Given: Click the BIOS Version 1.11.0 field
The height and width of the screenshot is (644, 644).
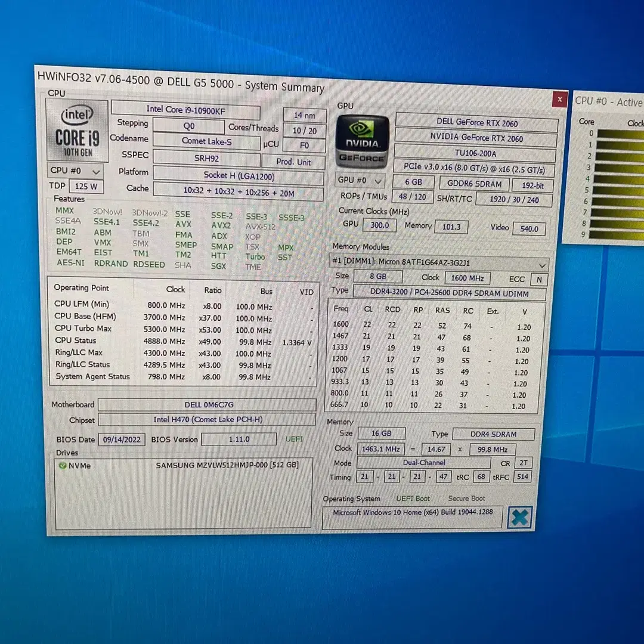Looking at the screenshot, I should (239, 439).
